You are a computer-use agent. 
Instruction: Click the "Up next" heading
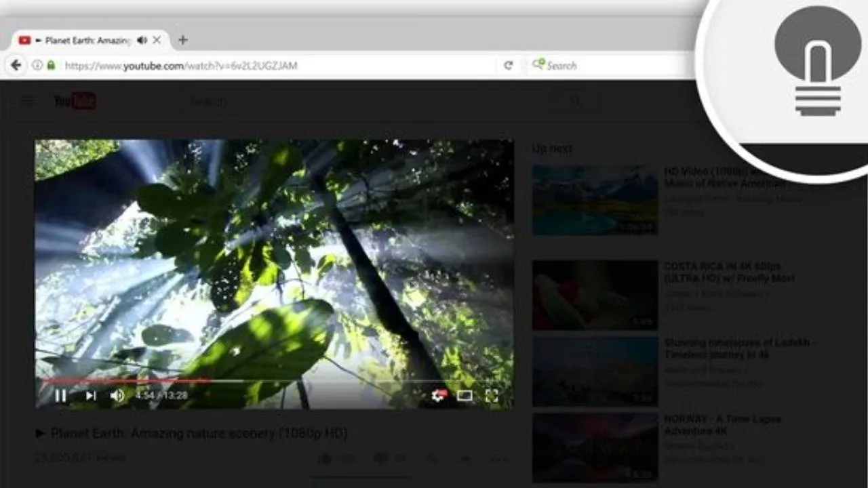pos(552,148)
